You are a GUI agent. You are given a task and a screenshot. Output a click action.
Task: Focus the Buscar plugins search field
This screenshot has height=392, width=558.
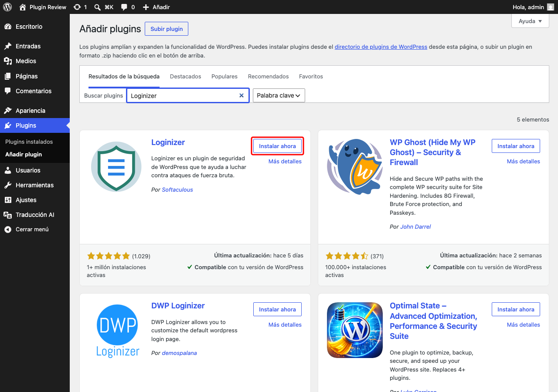[187, 95]
